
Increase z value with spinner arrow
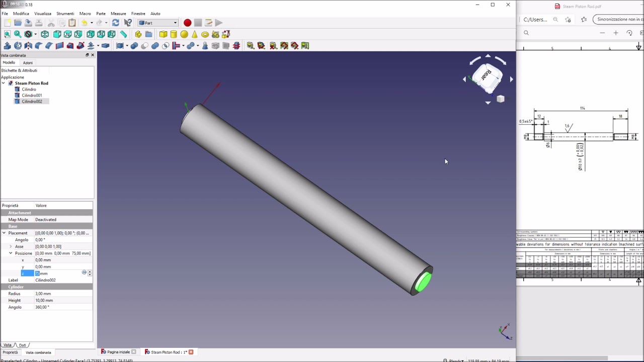point(90,272)
